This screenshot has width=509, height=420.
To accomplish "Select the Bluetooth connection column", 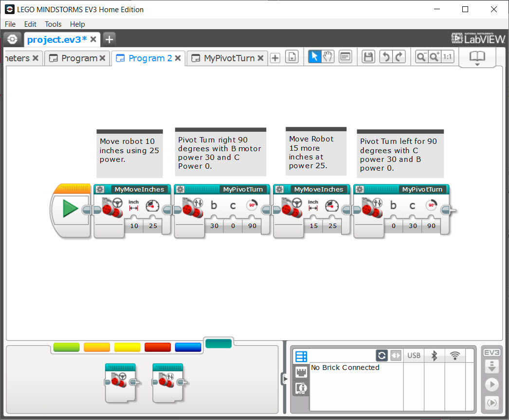I will click(x=435, y=355).
